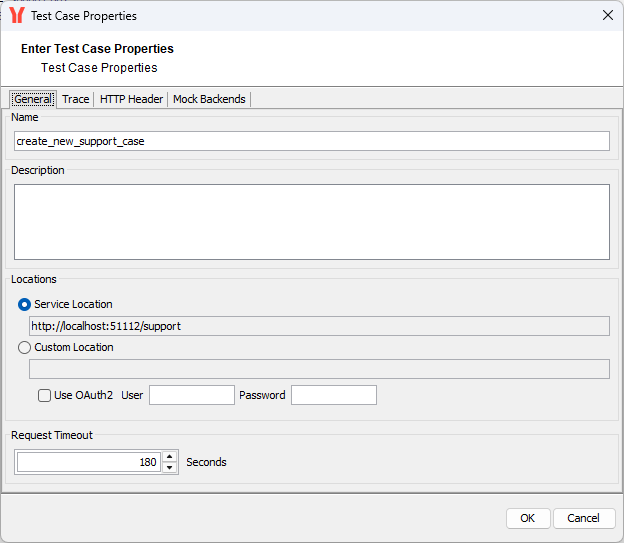The image size is (624, 543).
Task: Click the Custom Location text field
Action: [x=320, y=369]
